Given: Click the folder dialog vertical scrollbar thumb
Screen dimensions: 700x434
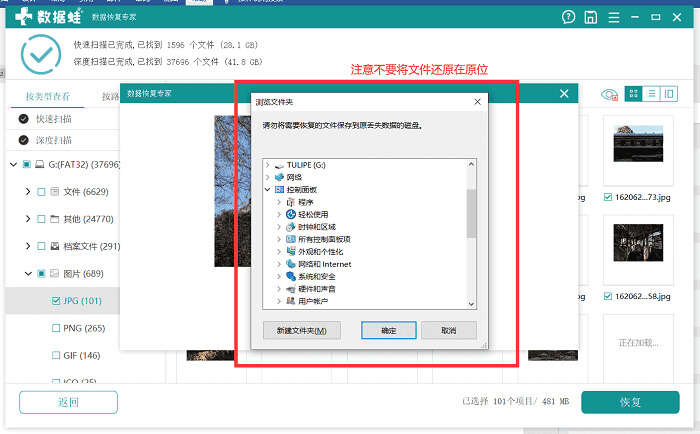Looking at the screenshot, I should pyautogui.click(x=471, y=213).
